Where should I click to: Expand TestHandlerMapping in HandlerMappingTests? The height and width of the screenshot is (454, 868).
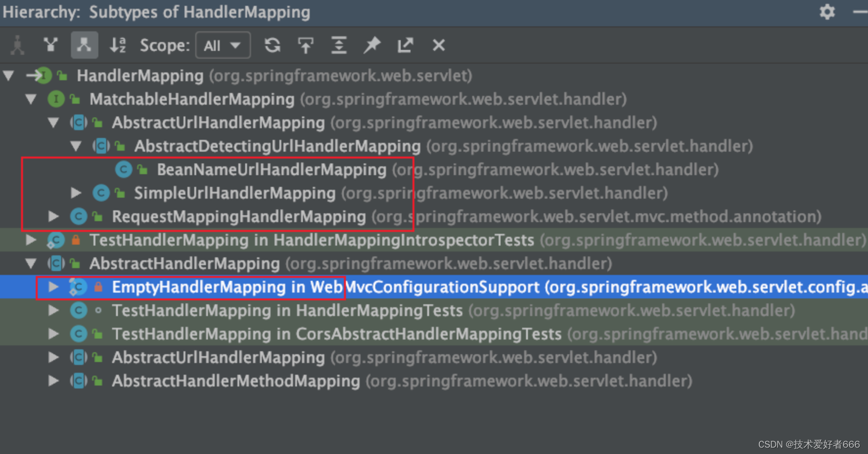(53, 311)
